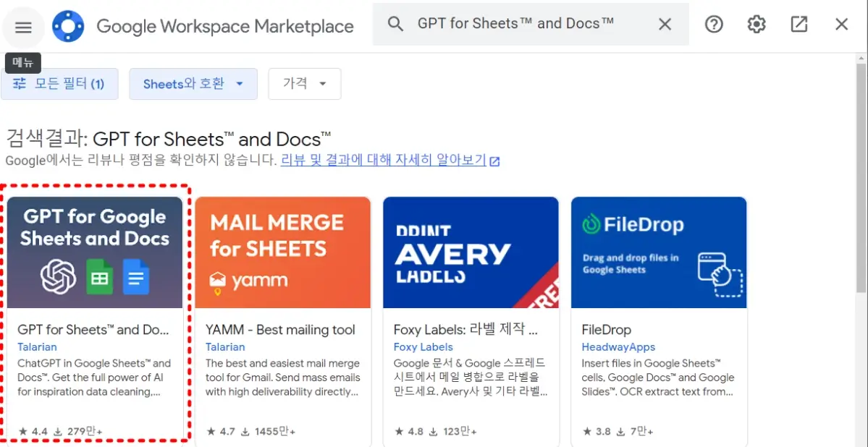Click the Foxy Labels description text
The image size is (868, 447).
pyautogui.click(x=471, y=378)
